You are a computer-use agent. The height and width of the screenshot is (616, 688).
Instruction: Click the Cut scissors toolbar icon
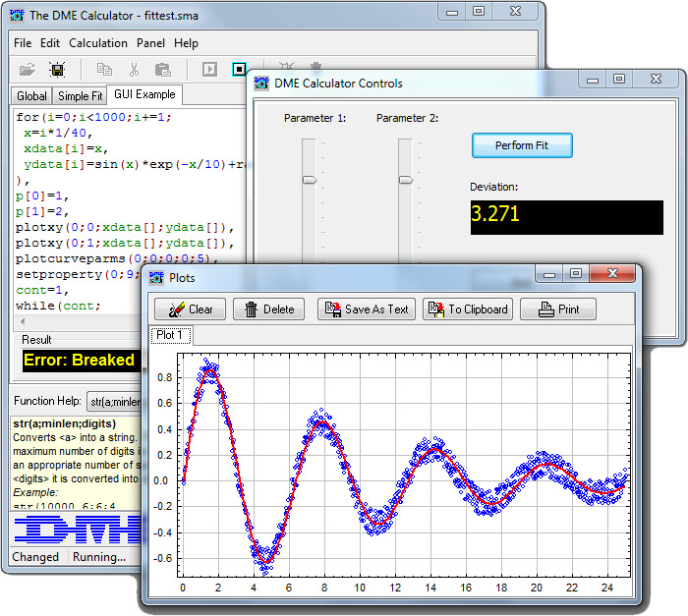coord(134,70)
